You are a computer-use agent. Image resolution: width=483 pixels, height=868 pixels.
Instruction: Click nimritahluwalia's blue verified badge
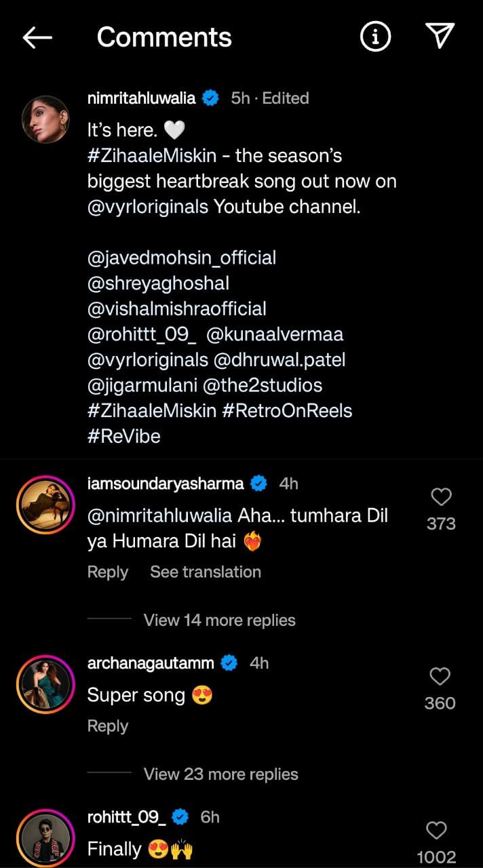tap(211, 98)
